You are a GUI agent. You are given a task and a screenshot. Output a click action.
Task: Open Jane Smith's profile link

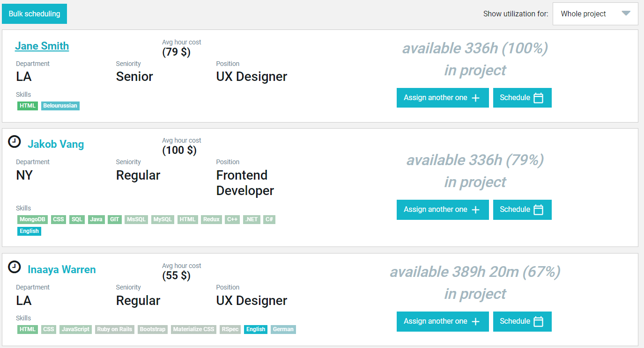[42, 46]
